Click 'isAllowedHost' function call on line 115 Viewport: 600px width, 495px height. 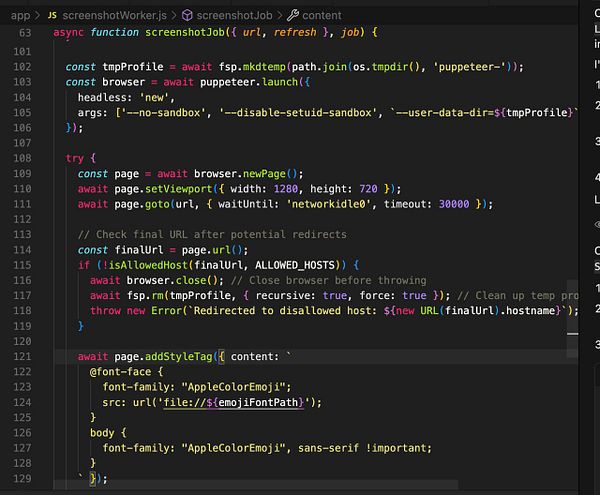coord(148,265)
